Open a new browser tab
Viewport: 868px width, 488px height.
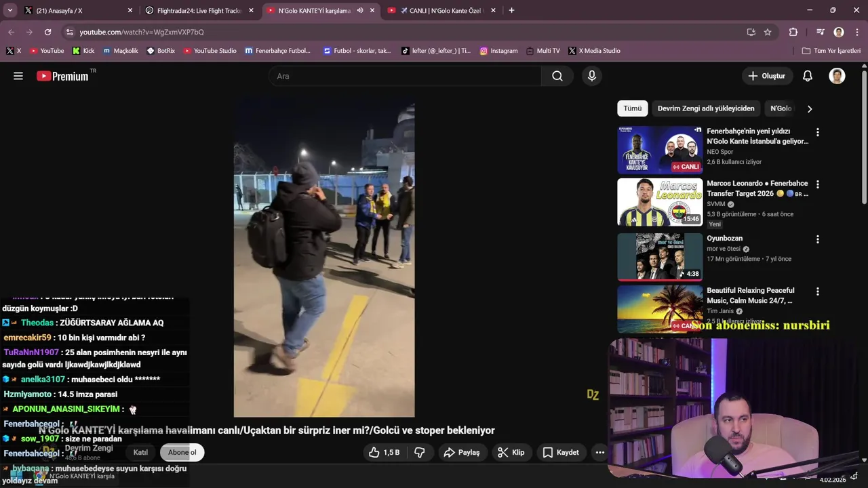[x=511, y=10]
